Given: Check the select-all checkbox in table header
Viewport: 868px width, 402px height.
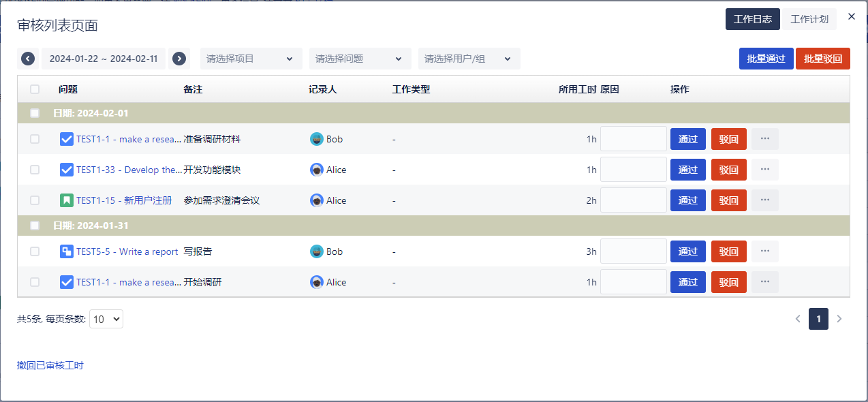Looking at the screenshot, I should pos(35,89).
